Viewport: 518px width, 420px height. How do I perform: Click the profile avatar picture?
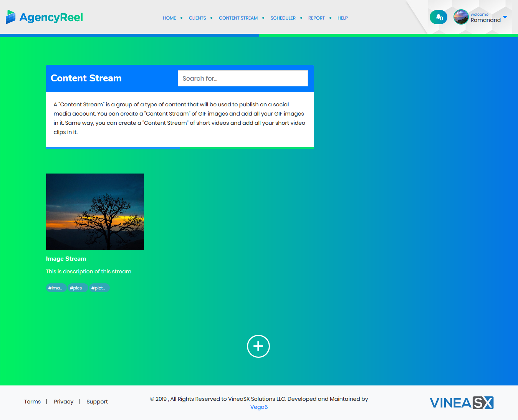click(x=460, y=17)
